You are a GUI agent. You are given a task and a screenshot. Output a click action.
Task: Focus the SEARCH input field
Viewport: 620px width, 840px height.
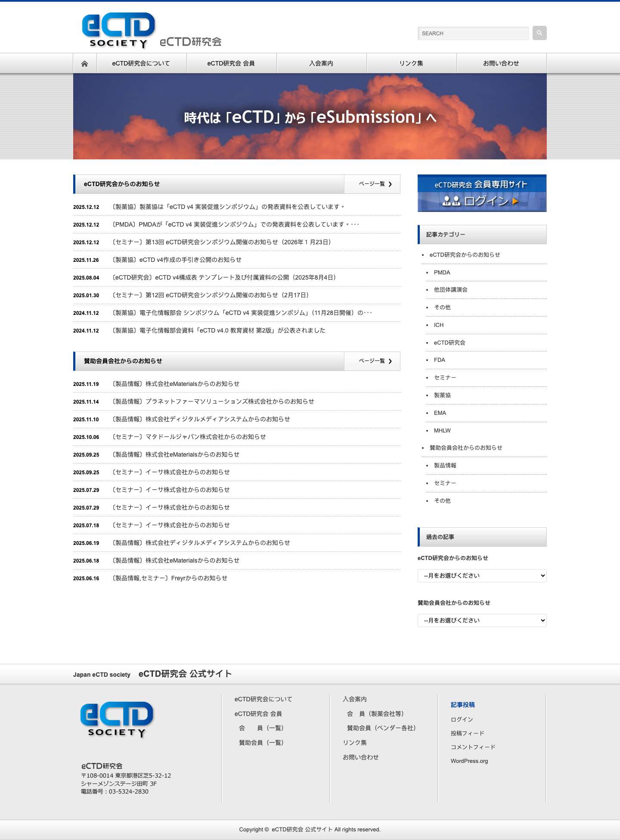point(473,33)
